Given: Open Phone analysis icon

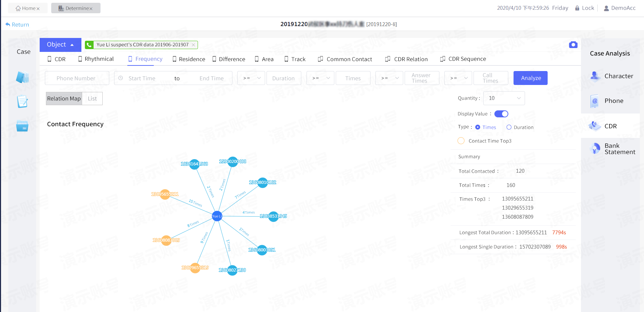Looking at the screenshot, I should tap(595, 101).
